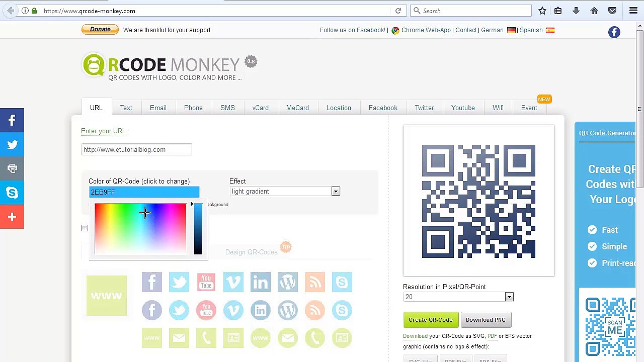Click the browser back arrow button
The image size is (644, 362).
point(11,11)
